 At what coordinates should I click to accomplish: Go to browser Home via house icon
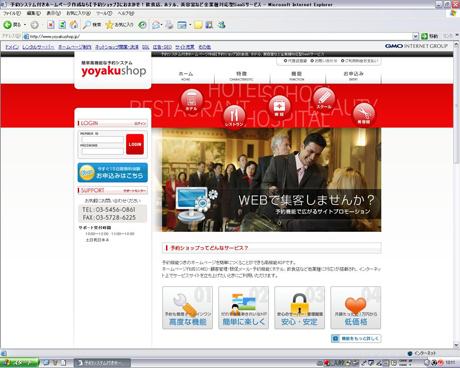click(74, 25)
